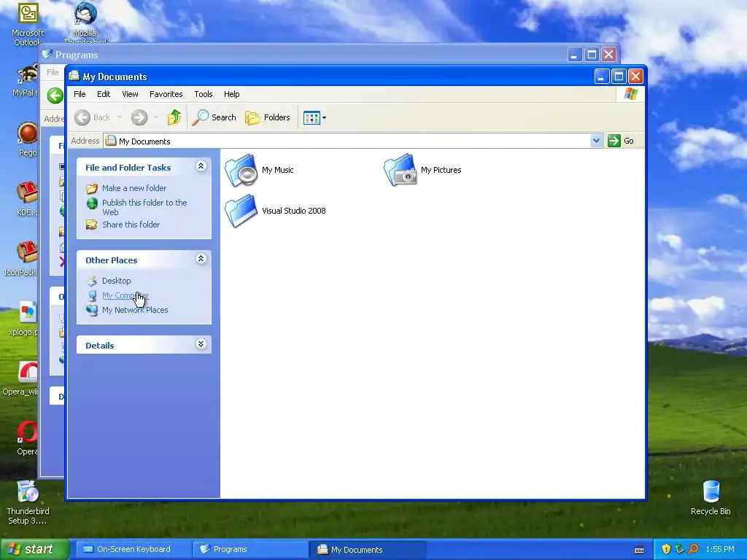Click Publish this folder to the Web
Screen dimensions: 747x560
tap(144, 207)
